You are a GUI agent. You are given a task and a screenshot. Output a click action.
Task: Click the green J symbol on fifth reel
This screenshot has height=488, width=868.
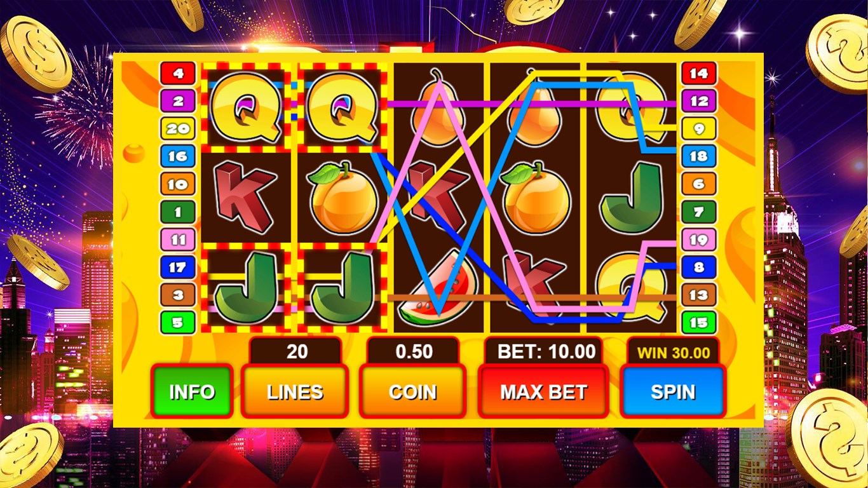point(632,197)
